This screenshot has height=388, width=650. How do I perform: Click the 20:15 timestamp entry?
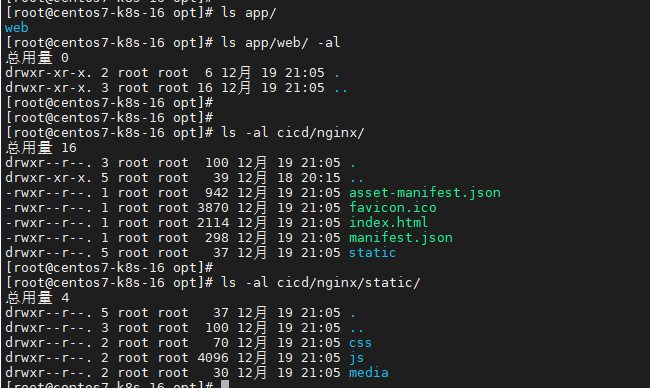320,178
